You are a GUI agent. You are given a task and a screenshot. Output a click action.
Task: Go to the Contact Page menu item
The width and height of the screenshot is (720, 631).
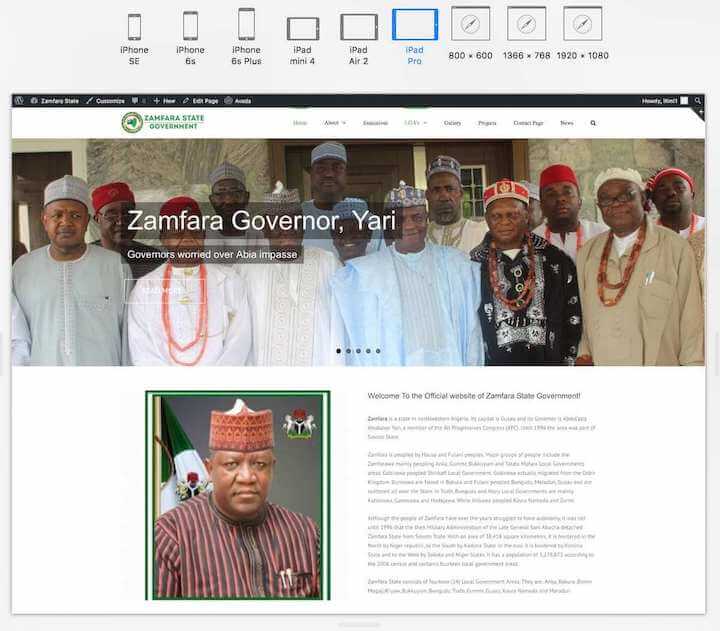(x=528, y=123)
